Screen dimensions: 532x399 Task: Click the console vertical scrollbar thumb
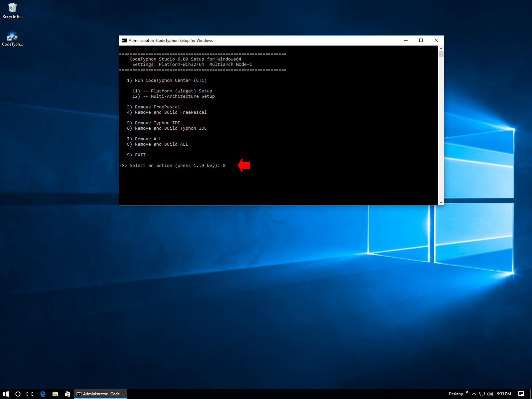click(x=441, y=54)
